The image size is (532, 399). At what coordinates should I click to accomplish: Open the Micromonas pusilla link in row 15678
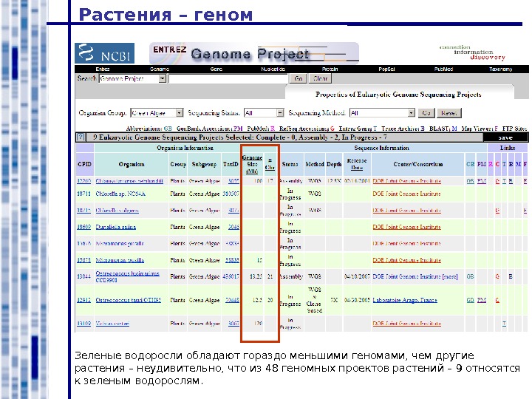120,260
